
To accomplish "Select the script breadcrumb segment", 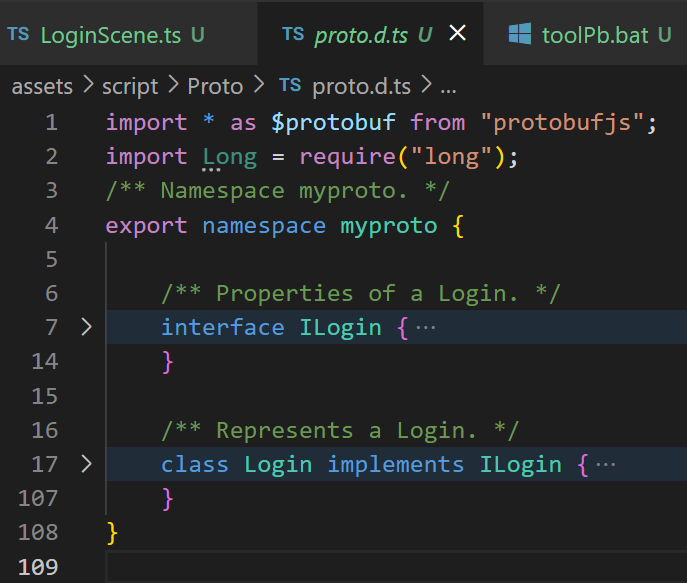I will click(x=130, y=86).
